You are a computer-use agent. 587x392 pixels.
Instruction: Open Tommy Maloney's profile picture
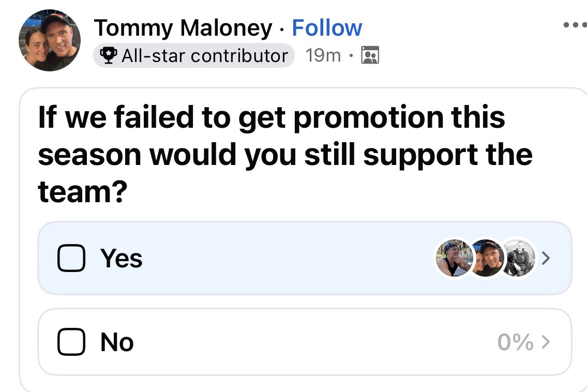coord(50,40)
